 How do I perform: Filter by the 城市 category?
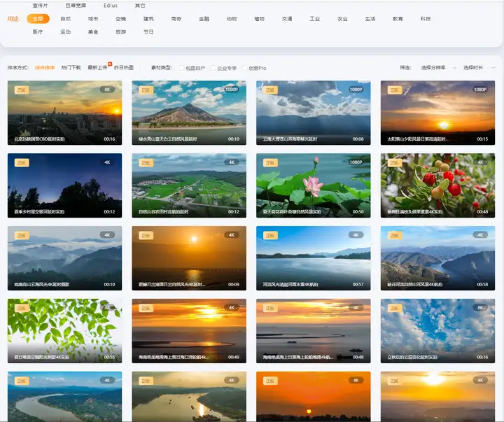(x=93, y=19)
